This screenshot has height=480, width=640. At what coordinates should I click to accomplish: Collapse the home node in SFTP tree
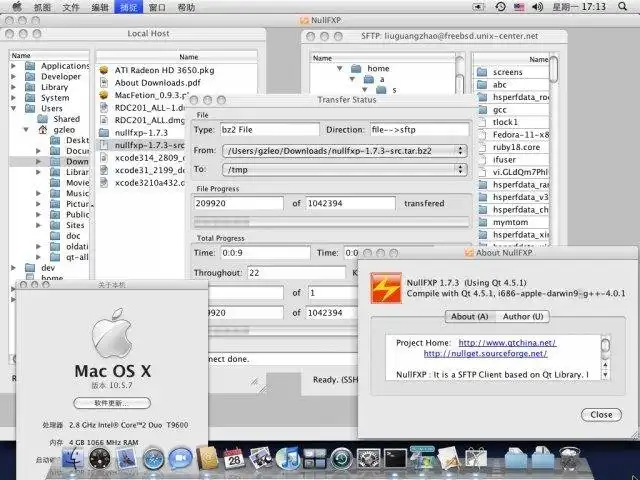pyautogui.click(x=339, y=68)
